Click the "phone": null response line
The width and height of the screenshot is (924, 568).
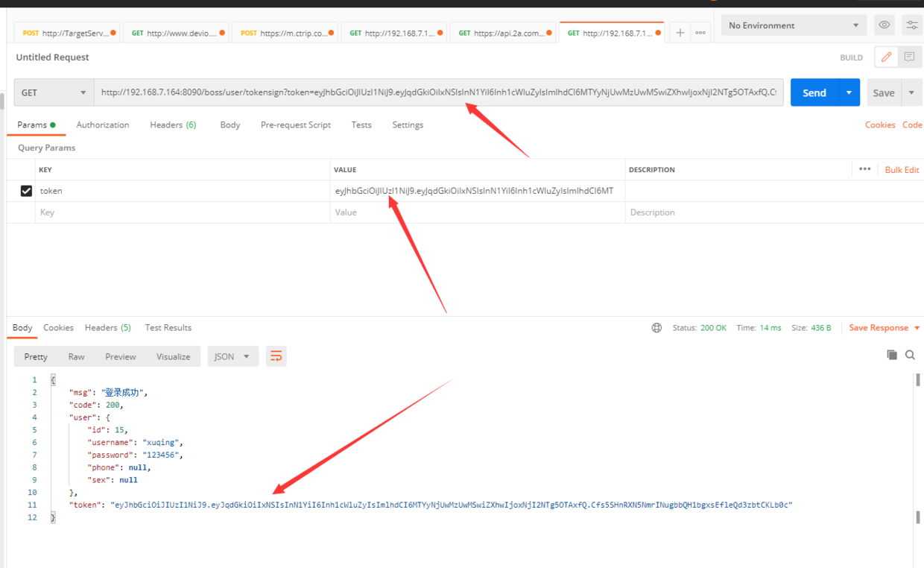[119, 467]
